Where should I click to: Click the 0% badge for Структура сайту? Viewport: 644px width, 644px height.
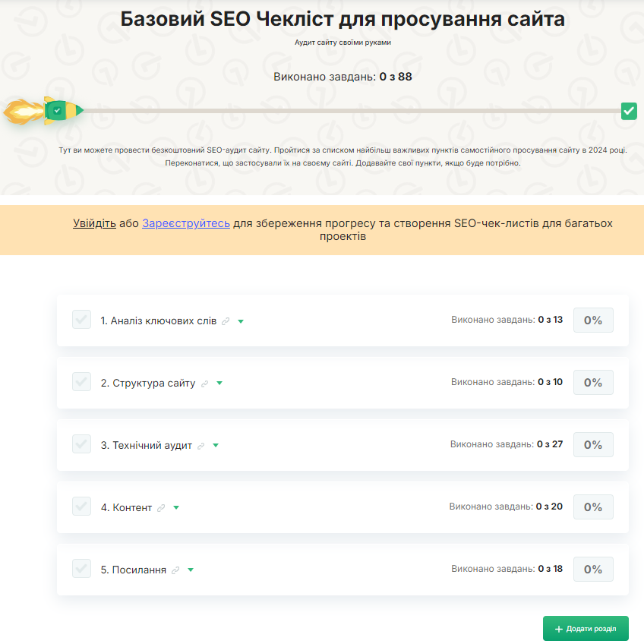point(592,383)
